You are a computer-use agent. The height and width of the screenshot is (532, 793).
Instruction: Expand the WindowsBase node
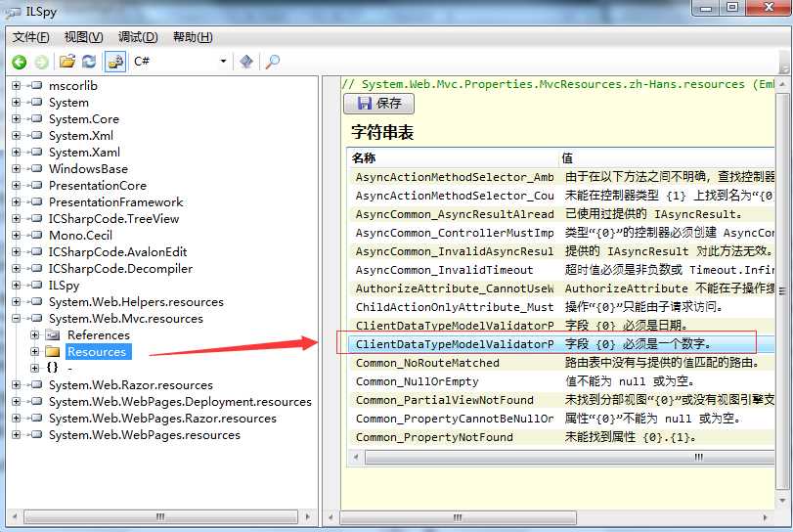(17, 168)
